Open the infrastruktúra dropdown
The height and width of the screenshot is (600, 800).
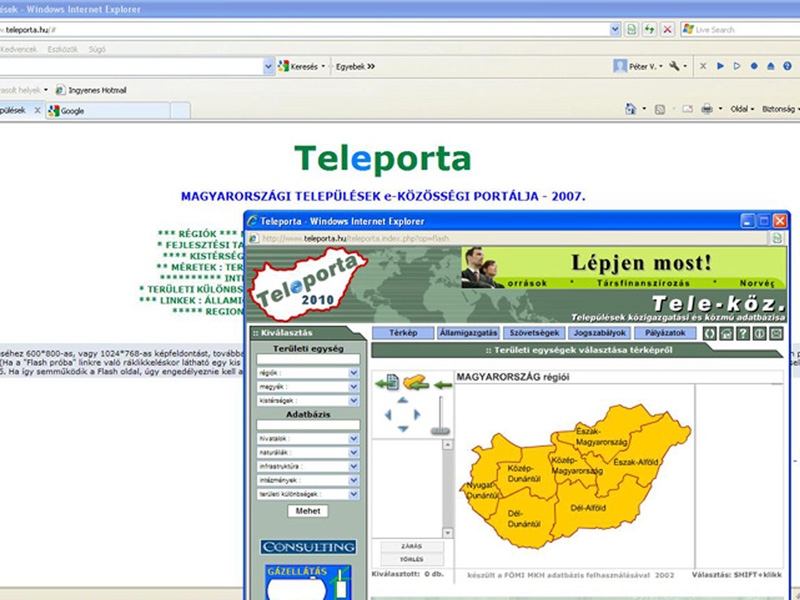click(354, 466)
